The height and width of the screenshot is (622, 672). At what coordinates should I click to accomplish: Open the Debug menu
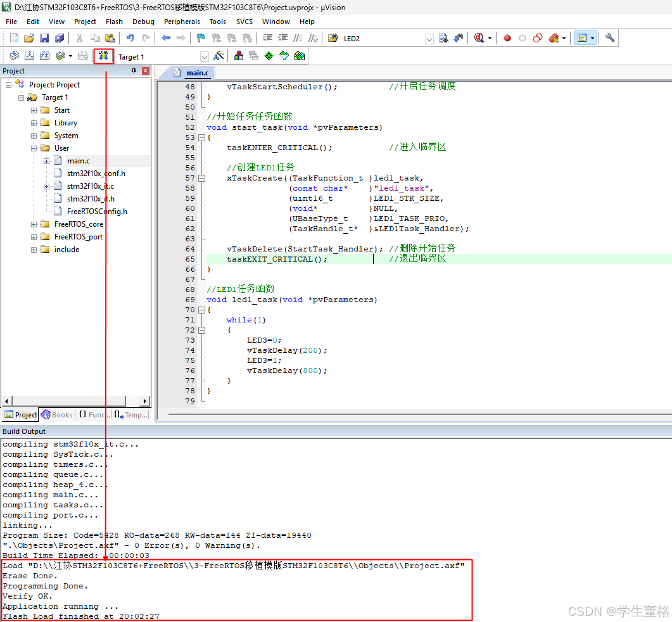point(143,22)
